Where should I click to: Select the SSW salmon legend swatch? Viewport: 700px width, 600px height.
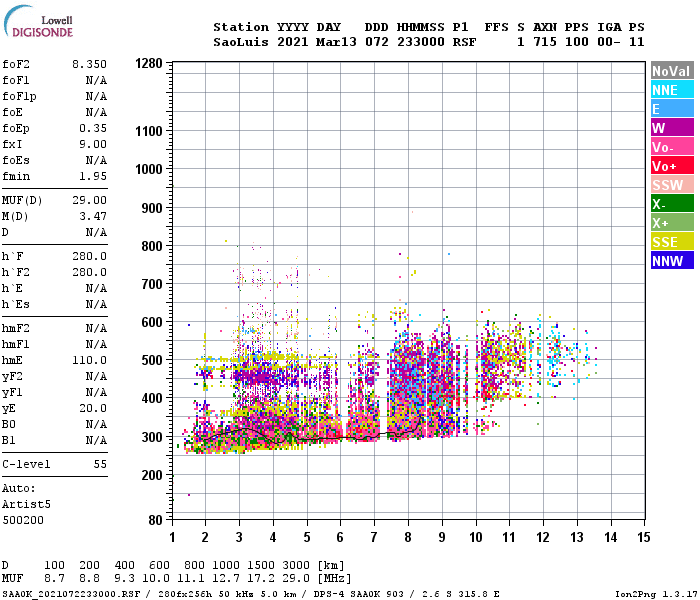[x=672, y=185]
